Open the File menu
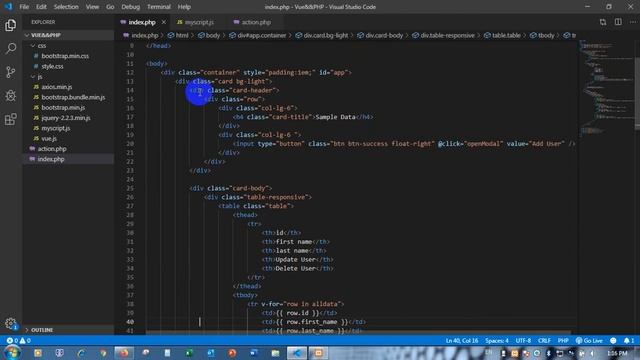 point(24,7)
